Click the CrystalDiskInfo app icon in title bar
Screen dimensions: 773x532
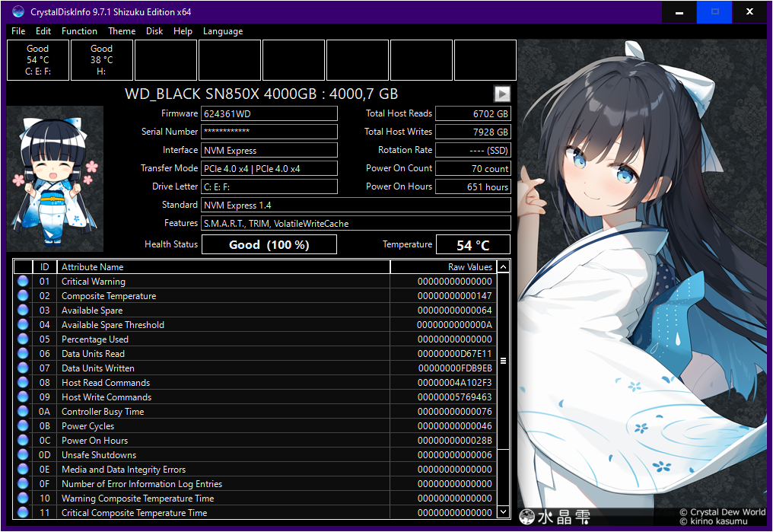[18, 12]
